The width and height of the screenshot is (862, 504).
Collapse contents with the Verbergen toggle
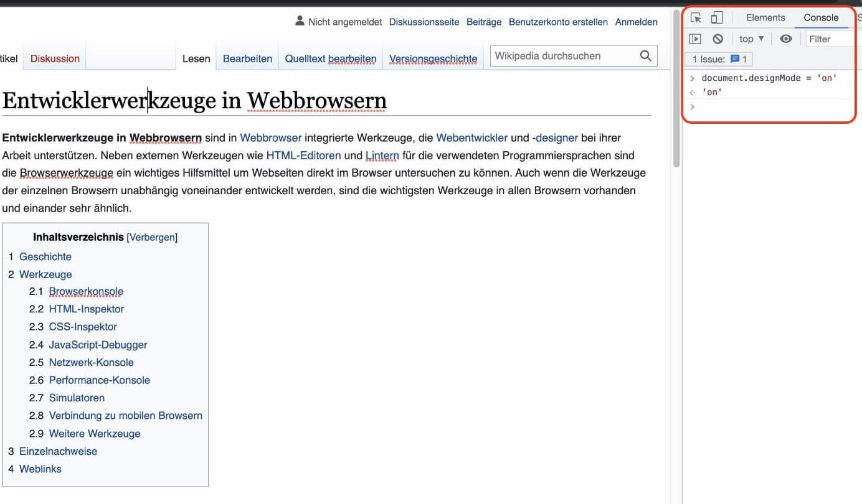[152, 237]
